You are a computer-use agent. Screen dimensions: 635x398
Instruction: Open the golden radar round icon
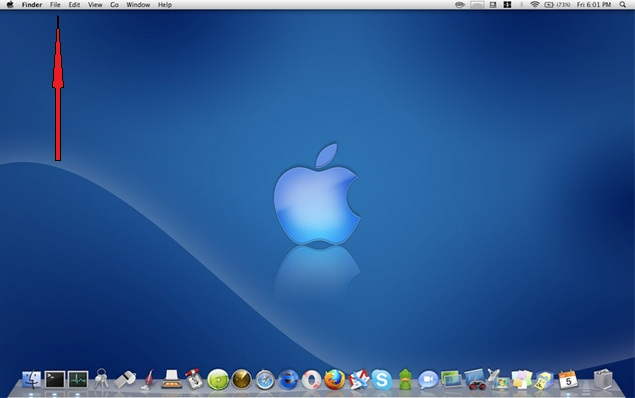[x=241, y=380]
